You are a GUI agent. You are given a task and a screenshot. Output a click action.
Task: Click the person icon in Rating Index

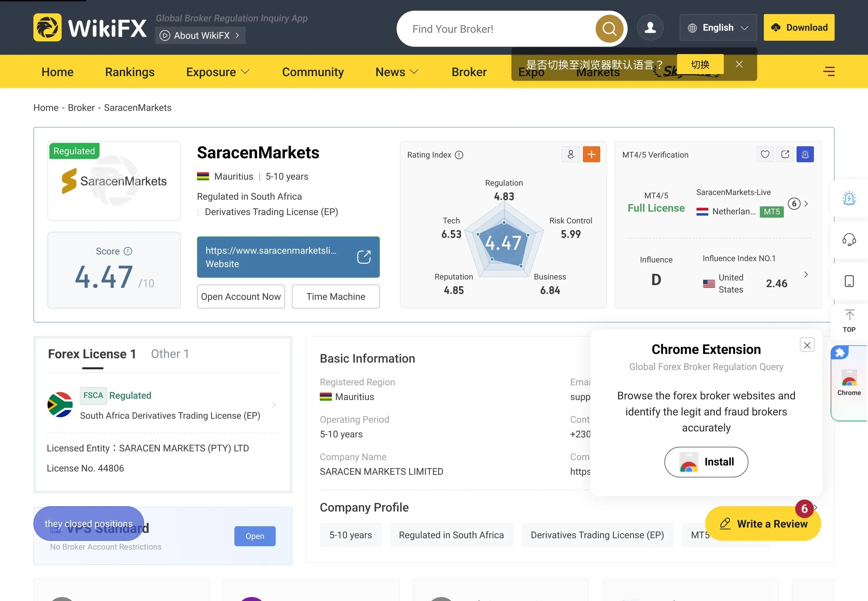click(x=571, y=154)
